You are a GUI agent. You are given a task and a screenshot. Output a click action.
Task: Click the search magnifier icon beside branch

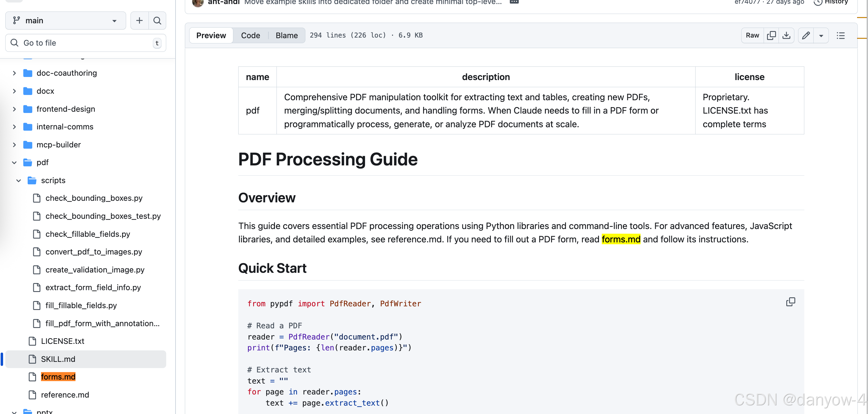157,20
